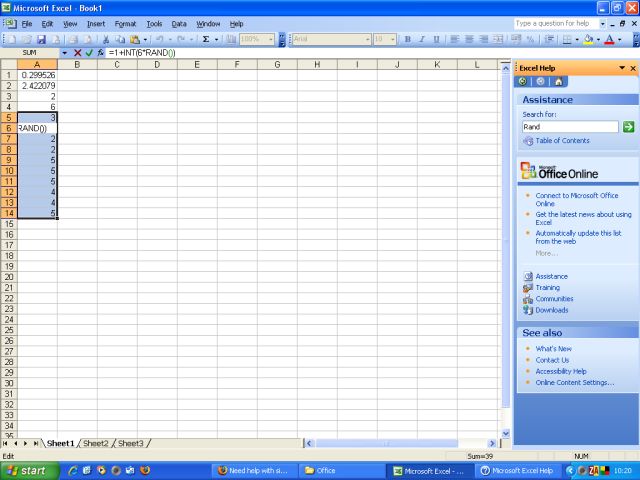Toggle Bold formatting
640x480 pixels.
click(x=407, y=39)
